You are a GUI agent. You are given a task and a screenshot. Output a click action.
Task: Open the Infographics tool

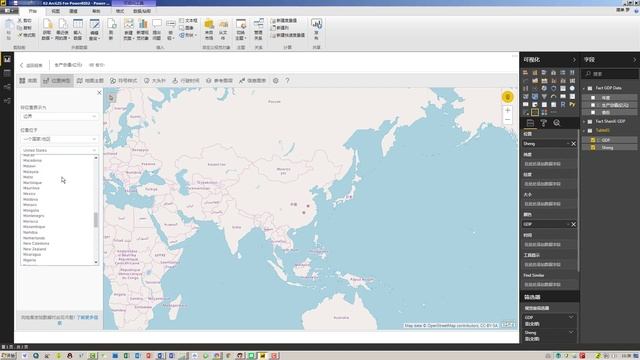click(x=253, y=80)
